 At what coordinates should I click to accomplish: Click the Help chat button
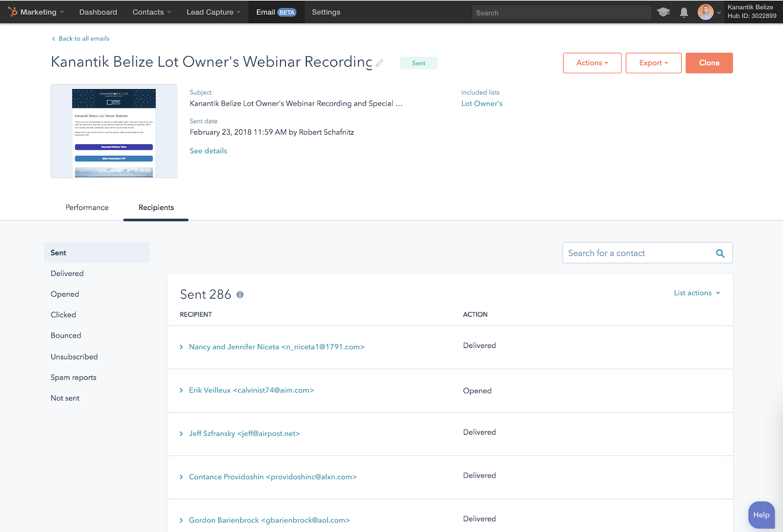[761, 515]
